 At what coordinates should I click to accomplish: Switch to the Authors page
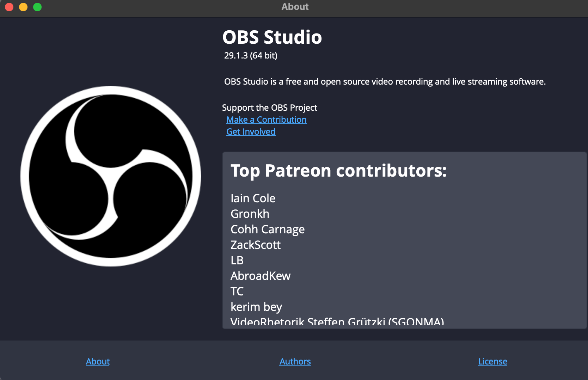click(x=295, y=361)
